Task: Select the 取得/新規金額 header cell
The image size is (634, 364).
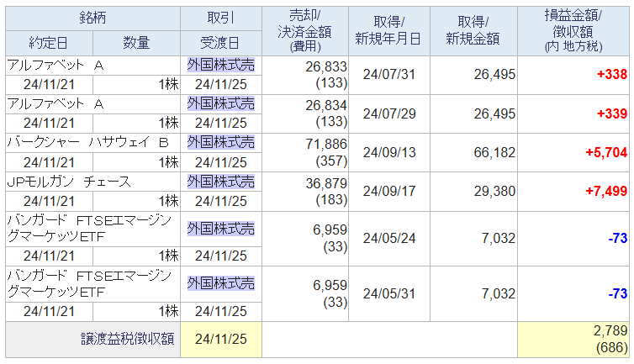Action: [473, 31]
